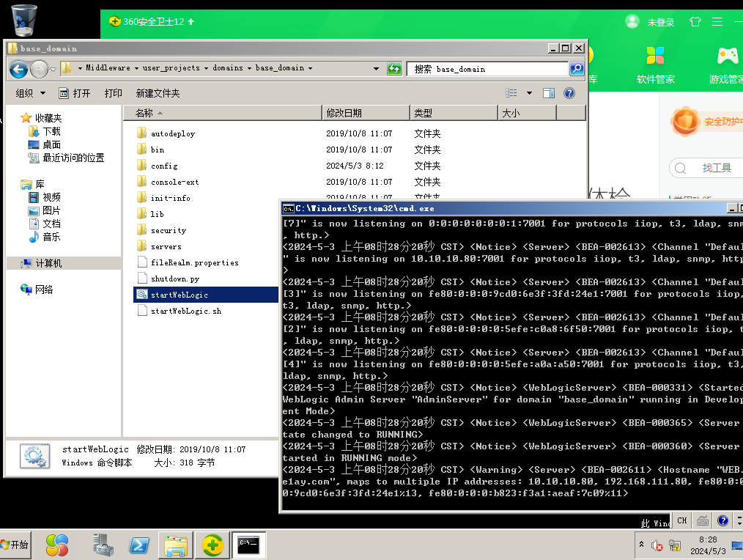
Task: Select 桌面 in navigation pane
Action: tap(51, 144)
